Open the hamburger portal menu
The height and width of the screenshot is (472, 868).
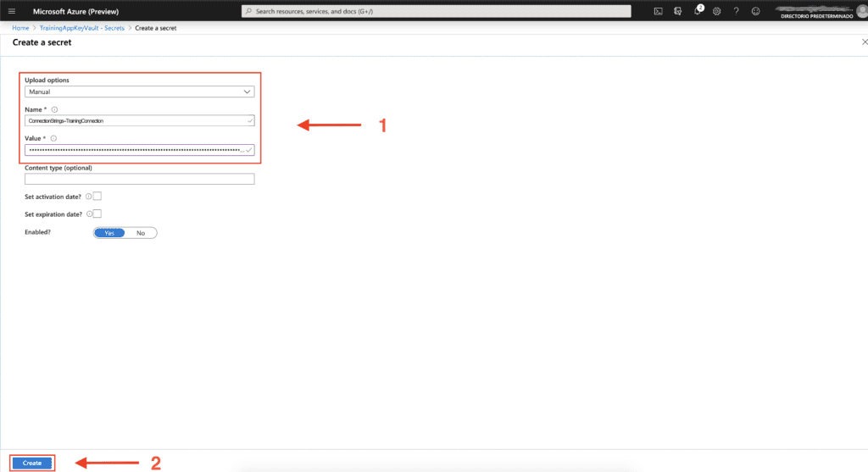click(x=12, y=11)
